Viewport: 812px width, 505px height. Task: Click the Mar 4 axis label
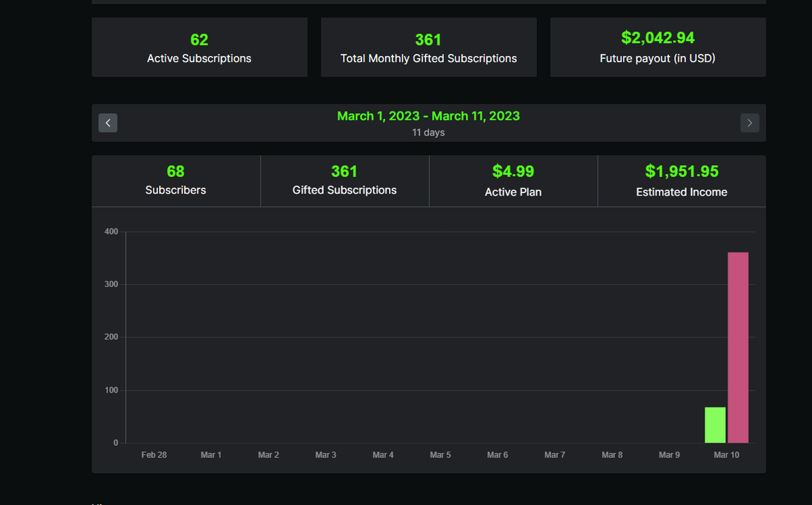click(383, 455)
